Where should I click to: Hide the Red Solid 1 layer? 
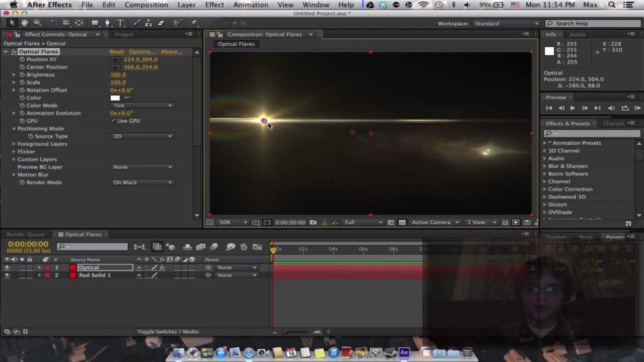[7, 275]
